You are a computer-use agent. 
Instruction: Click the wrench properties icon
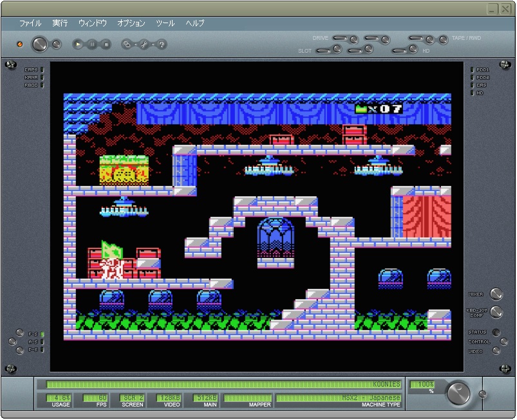(x=144, y=44)
